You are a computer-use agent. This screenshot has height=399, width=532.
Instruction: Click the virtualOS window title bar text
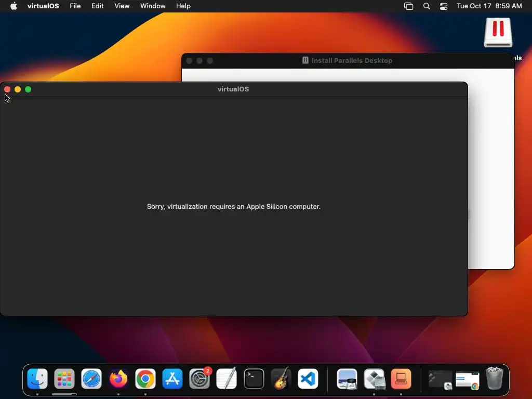click(233, 89)
